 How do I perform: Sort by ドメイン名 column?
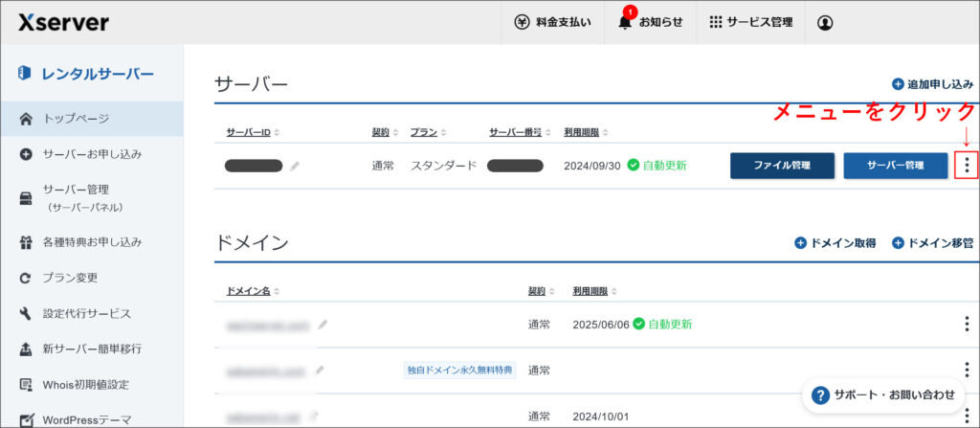[253, 291]
